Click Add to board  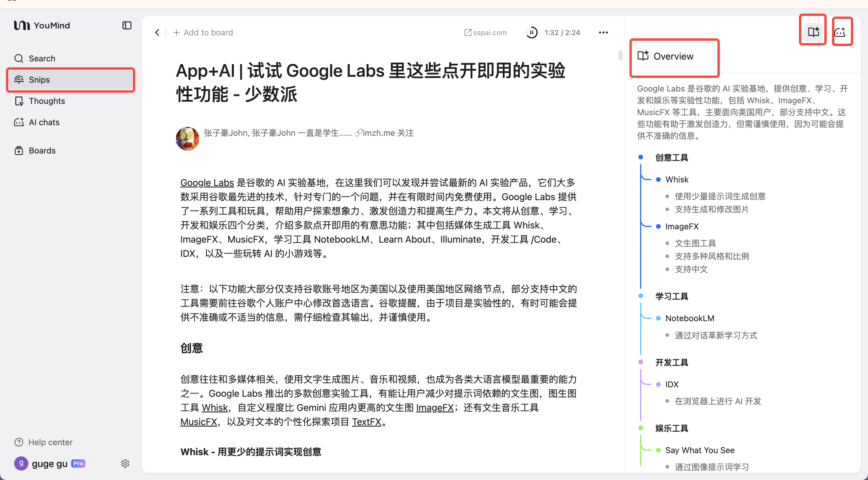(203, 33)
